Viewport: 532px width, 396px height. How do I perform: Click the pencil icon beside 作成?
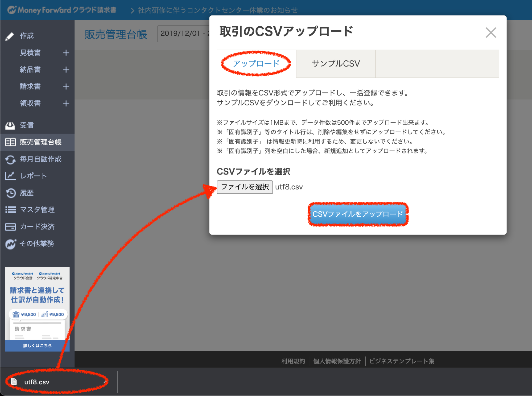pos(10,36)
